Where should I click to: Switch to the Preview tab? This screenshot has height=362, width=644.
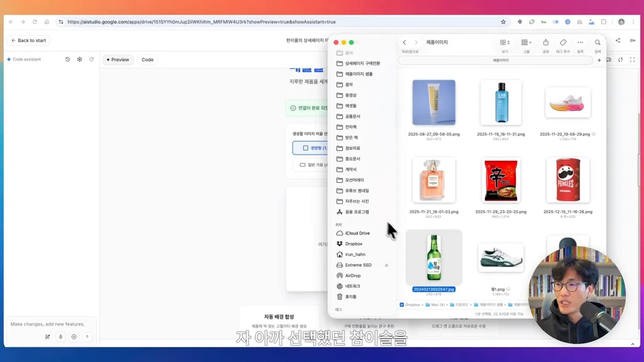point(118,59)
